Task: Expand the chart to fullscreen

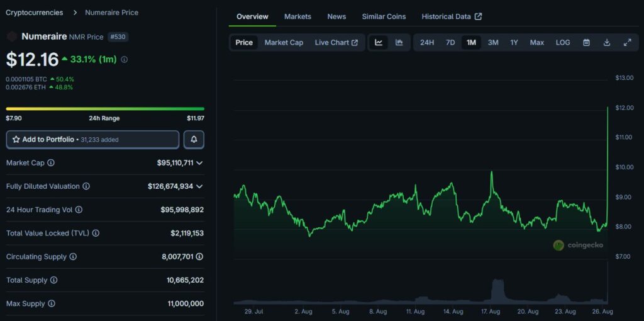Action: pos(627,42)
